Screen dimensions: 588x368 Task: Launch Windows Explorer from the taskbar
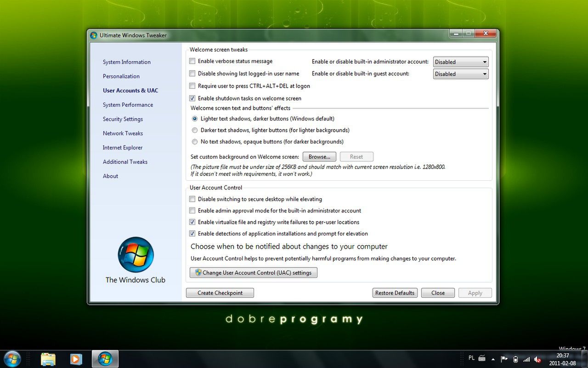[x=48, y=358]
